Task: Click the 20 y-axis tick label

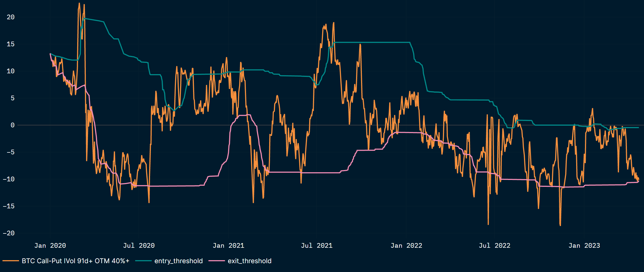Action: (x=10, y=17)
